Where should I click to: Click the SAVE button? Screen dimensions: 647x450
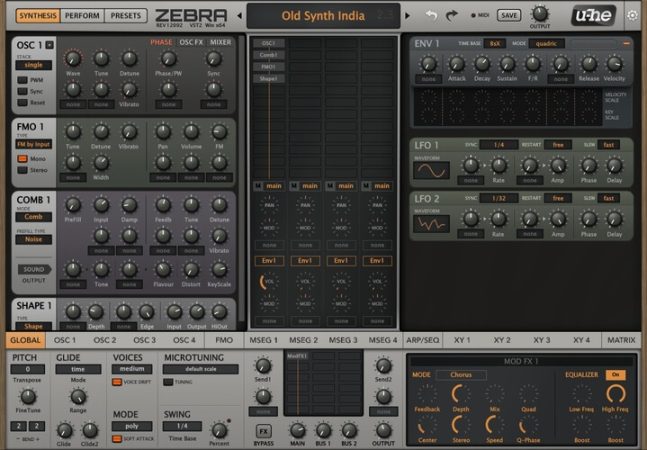(509, 16)
